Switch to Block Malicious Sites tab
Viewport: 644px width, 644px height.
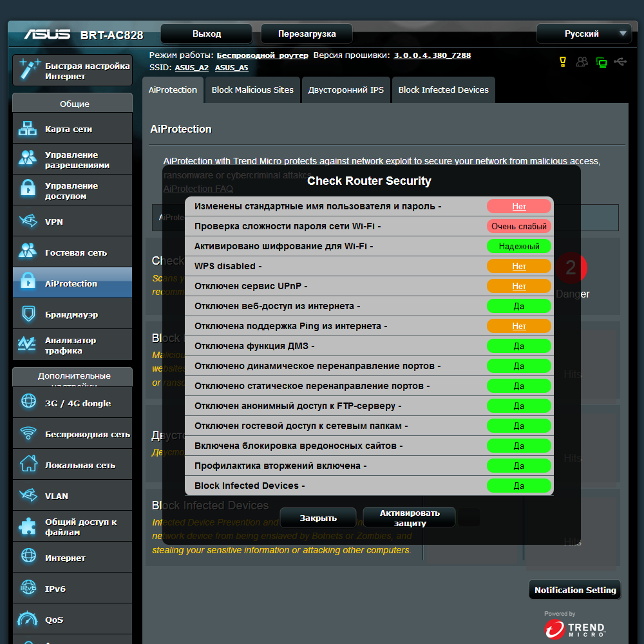point(252,90)
